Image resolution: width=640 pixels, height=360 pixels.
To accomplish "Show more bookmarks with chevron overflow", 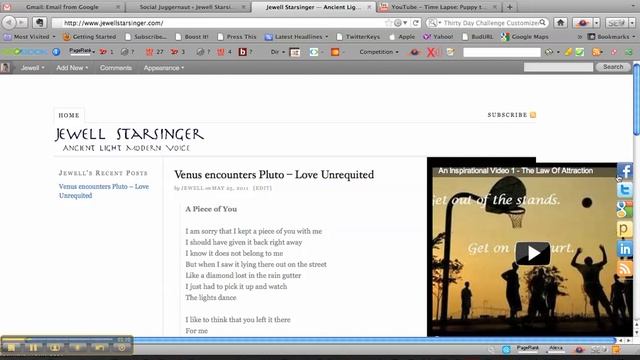I will [579, 37].
